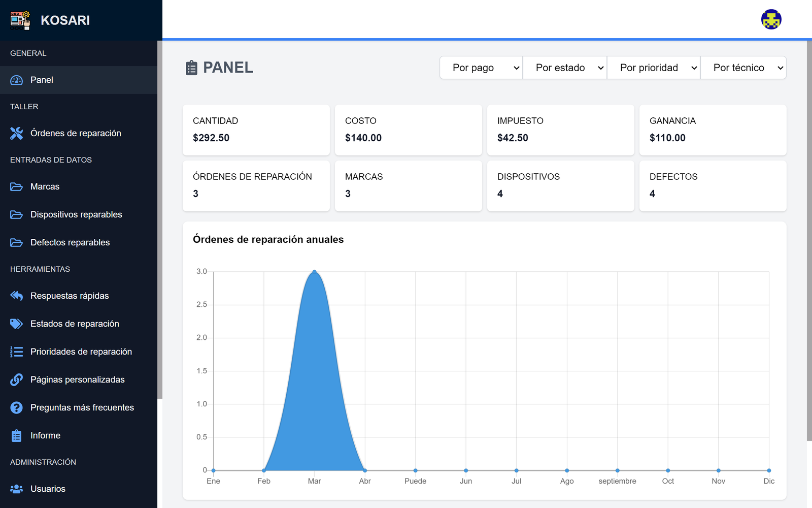Go to Dispositivos reparables menu item
The width and height of the screenshot is (812, 508).
coord(76,214)
